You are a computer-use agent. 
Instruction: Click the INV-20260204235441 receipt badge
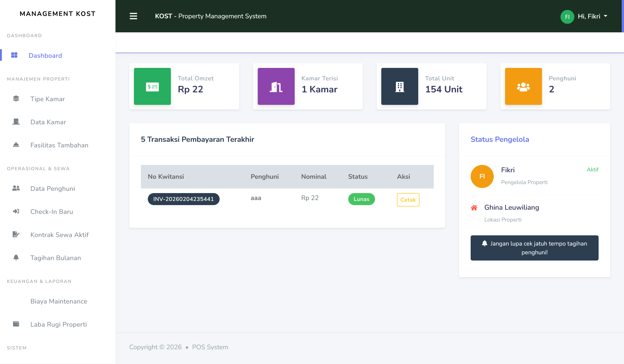coord(184,199)
